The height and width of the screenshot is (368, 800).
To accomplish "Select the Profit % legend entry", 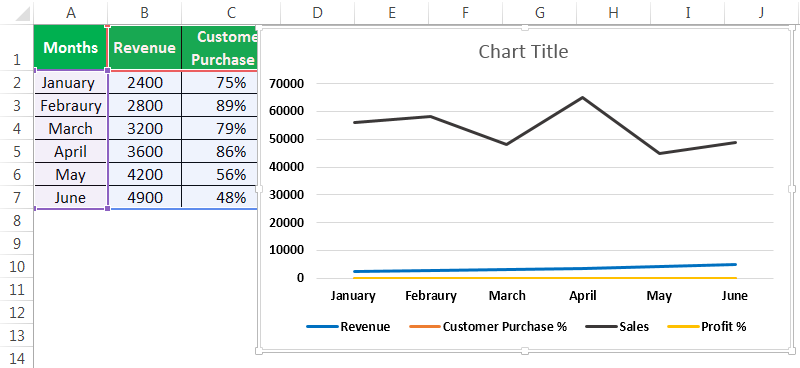I will [707, 327].
